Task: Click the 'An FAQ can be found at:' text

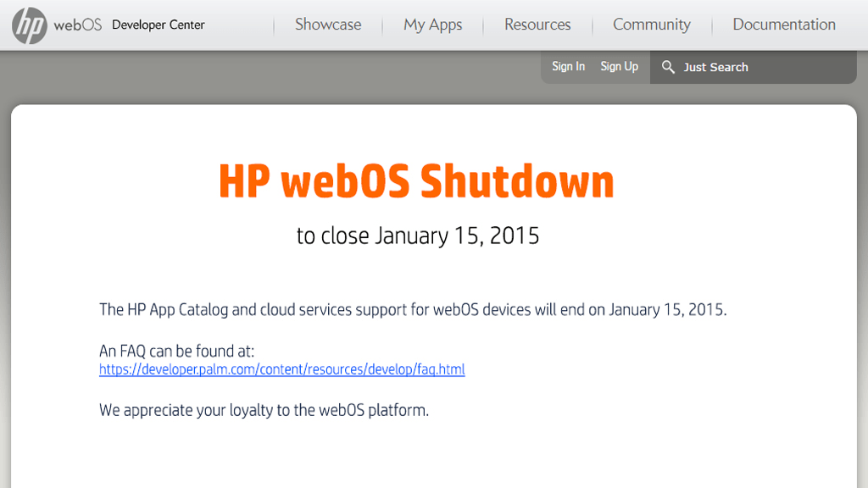Action: 176,351
